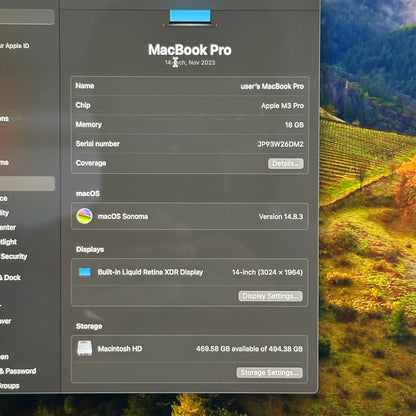Select the Password sidebar item
Screen dimensions: 416x416
(18, 371)
